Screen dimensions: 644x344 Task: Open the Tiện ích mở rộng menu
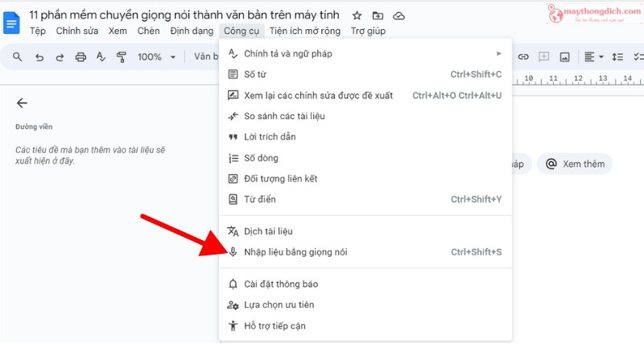tap(305, 31)
